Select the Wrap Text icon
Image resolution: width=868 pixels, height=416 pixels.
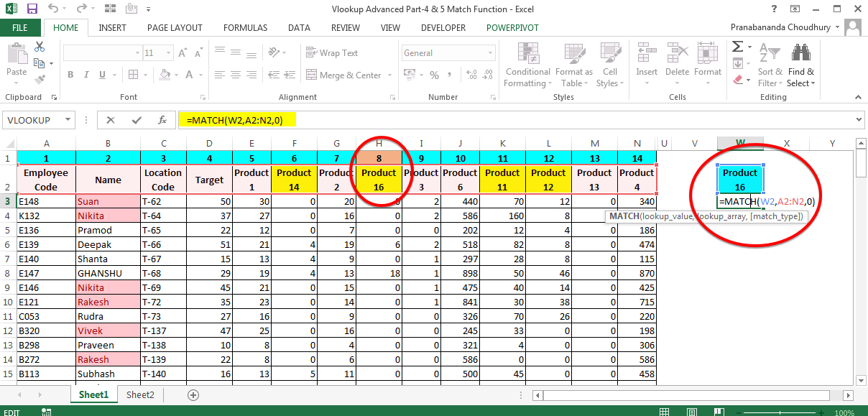click(313, 52)
